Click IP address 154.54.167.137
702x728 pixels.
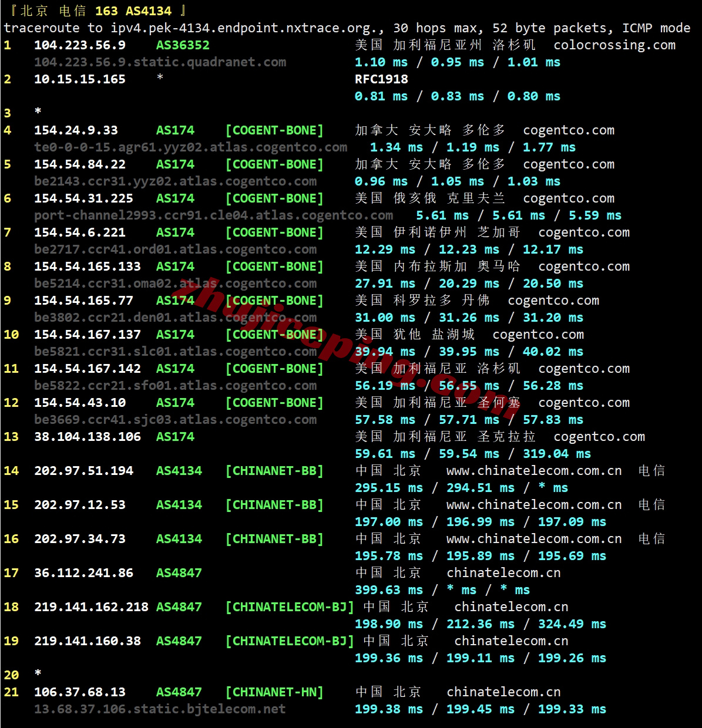click(x=88, y=335)
